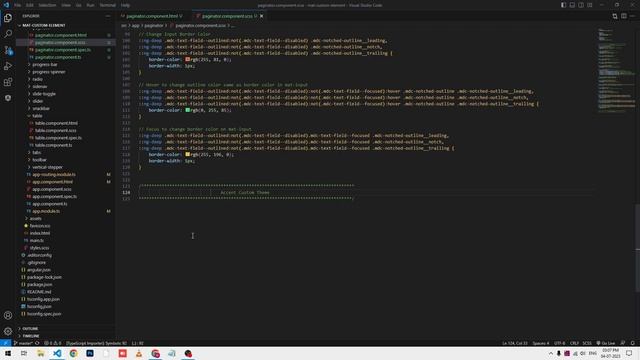
Task: Click the yellow rgb(255, 196, 0) color swatch
Action: [x=188, y=154]
